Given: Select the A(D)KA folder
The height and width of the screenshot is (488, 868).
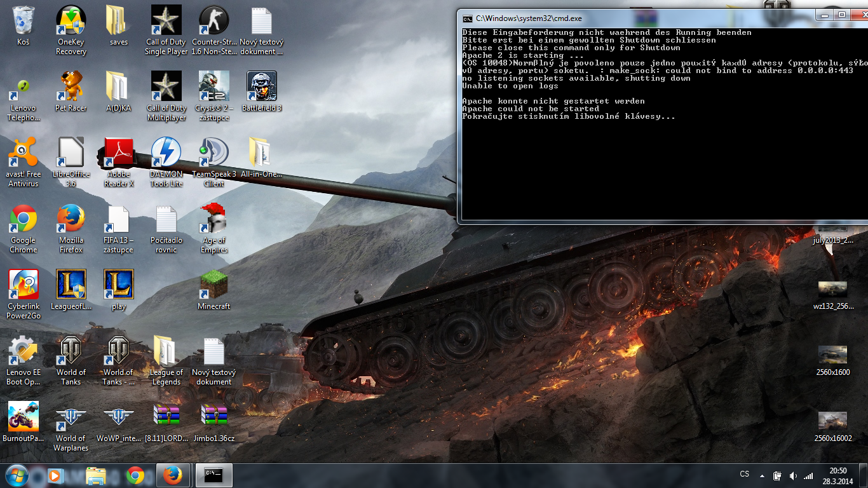Looking at the screenshot, I should click(119, 92).
